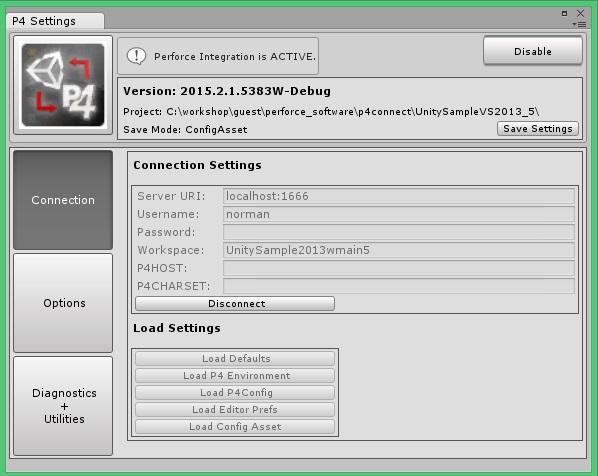Click the Version 2015.2.1.5383W-Debug text

[x=227, y=91]
